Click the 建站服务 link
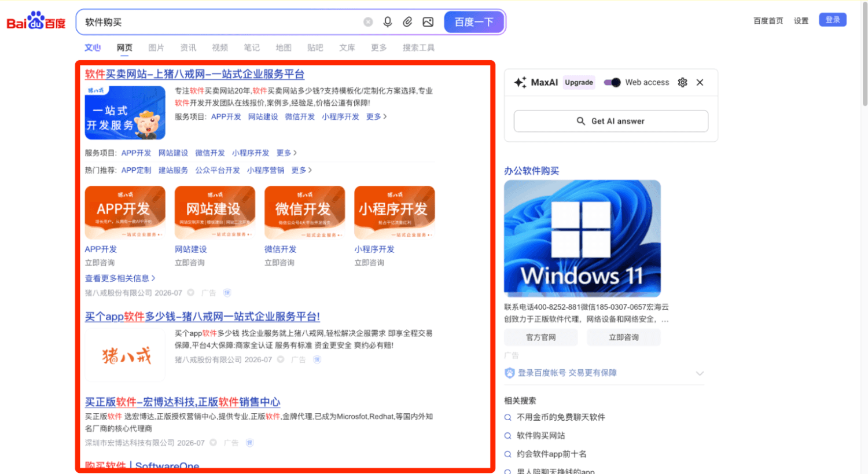The height and width of the screenshot is (474, 868). point(174,170)
